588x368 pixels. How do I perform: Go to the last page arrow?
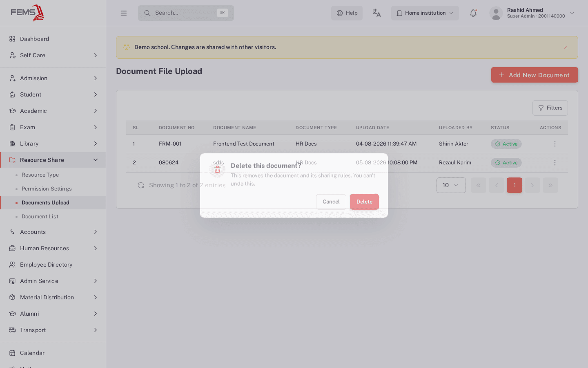[x=550, y=185]
